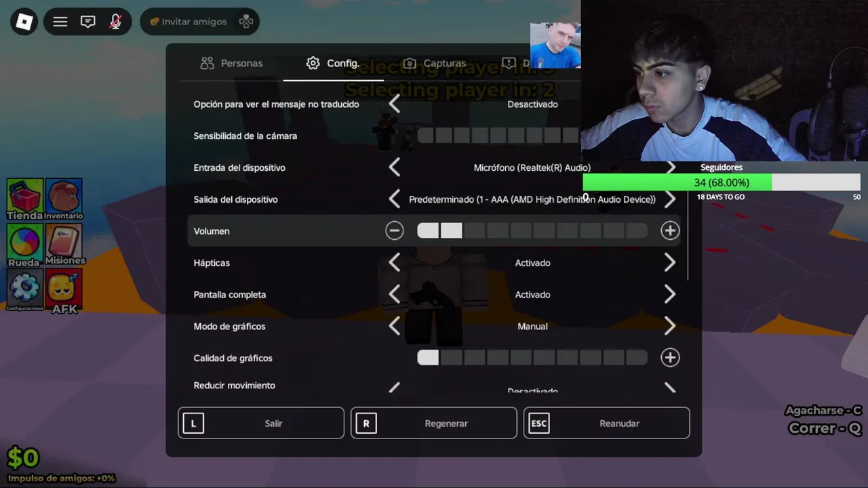Click right arrow for Reducir movimiento

pyautogui.click(x=670, y=388)
